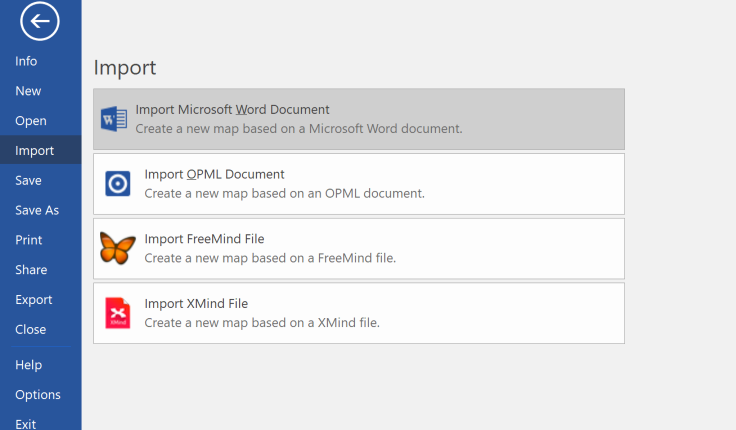
Task: Click the FreeMind orange butterfly icon
Action: (118, 248)
